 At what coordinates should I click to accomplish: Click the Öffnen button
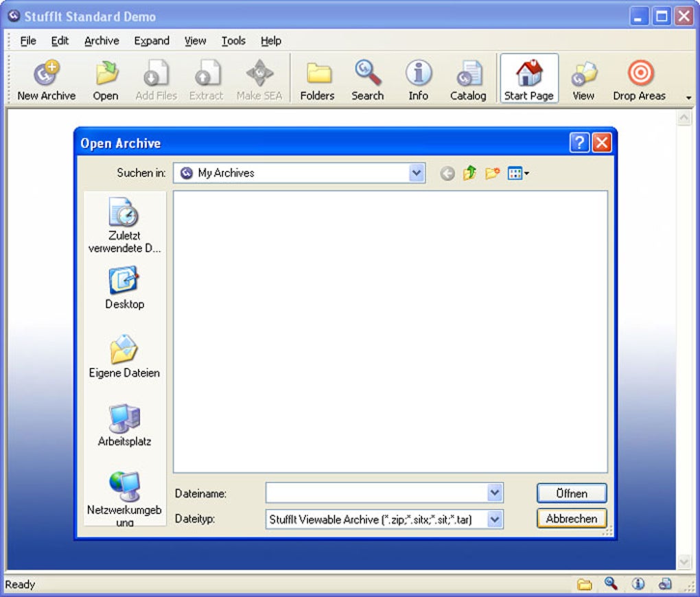click(572, 493)
